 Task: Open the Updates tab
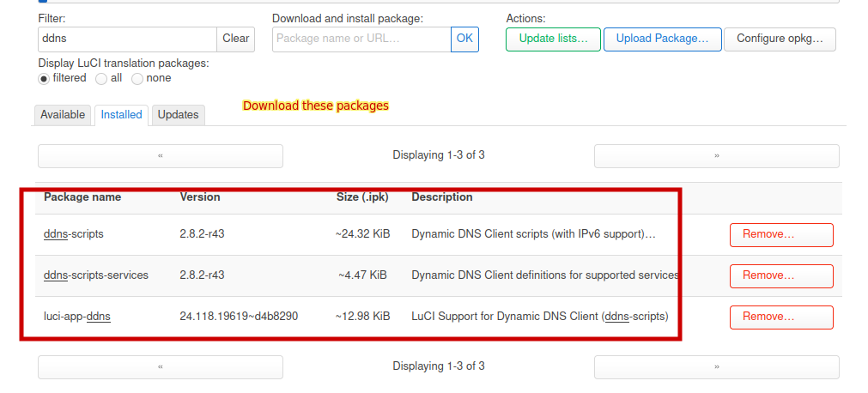click(179, 115)
